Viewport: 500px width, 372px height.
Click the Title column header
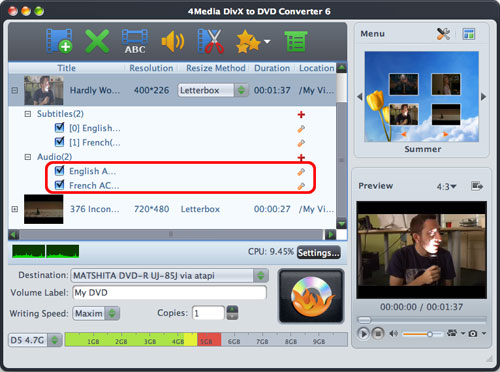tap(66, 68)
